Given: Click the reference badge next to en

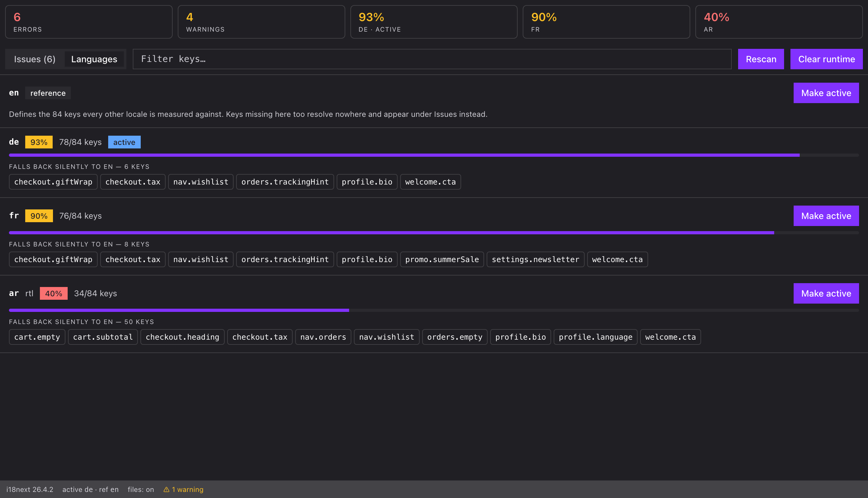Looking at the screenshot, I should [48, 93].
